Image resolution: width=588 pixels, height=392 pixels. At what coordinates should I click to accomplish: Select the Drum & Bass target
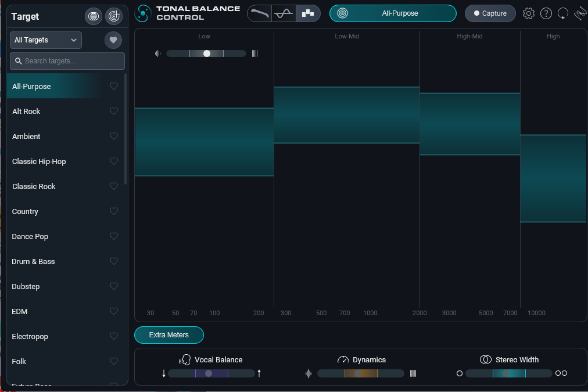pos(66,261)
